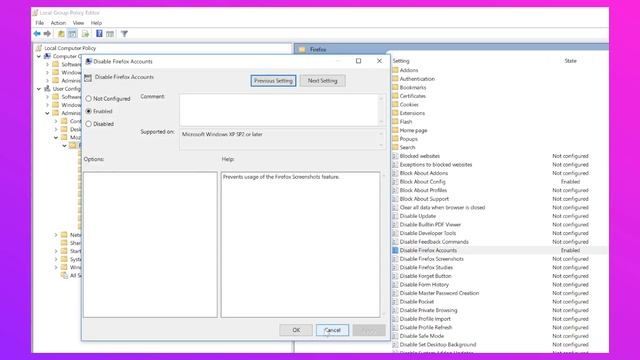The image size is (640, 360).
Task: Click the Previous Setting button
Action: 273,81
